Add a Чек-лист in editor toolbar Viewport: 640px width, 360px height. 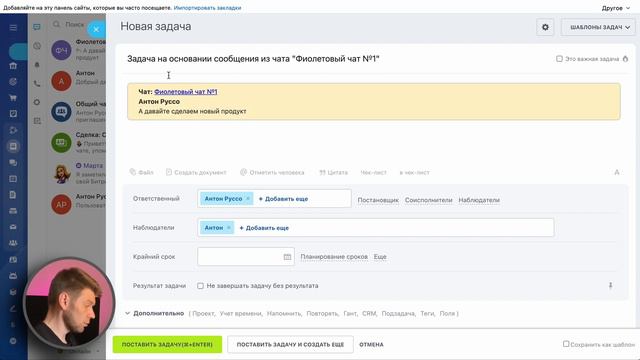click(x=373, y=172)
